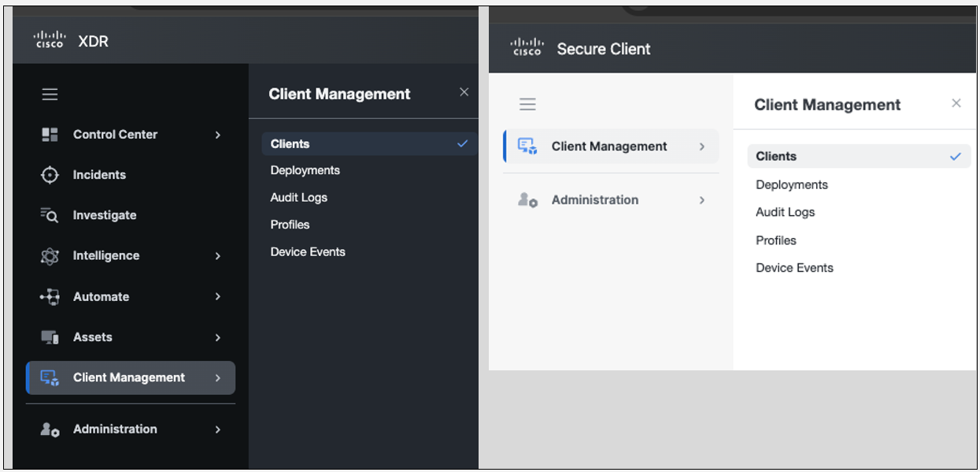The image size is (980, 472).
Task: Expand the Intelligence submenu arrow
Action: (x=218, y=256)
